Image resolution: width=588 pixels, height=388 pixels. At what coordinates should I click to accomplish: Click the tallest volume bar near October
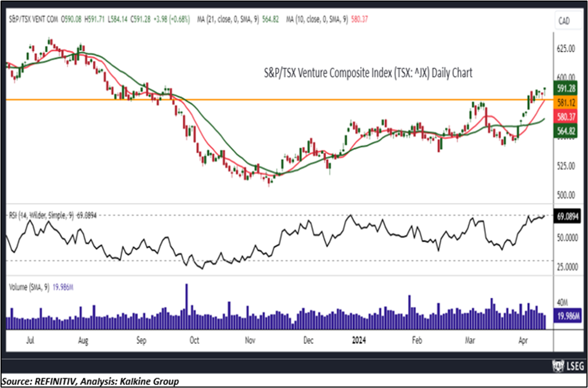pyautogui.click(x=187, y=307)
